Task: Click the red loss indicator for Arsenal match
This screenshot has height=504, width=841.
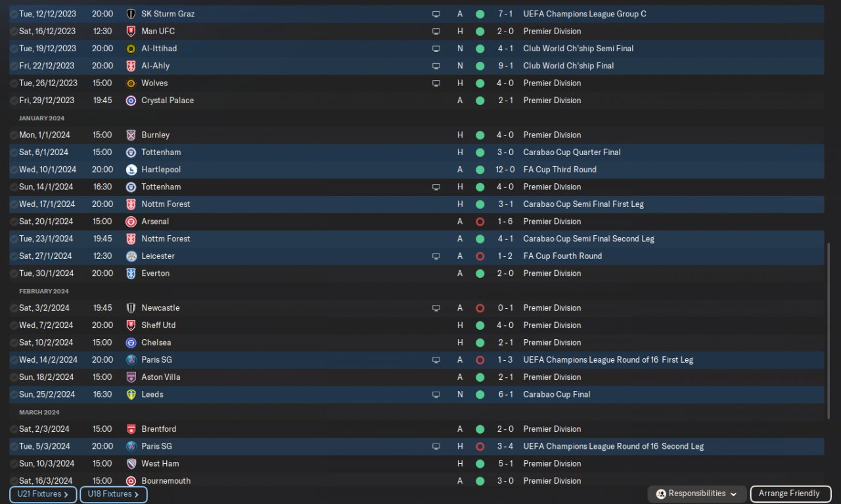Action: pos(480,222)
